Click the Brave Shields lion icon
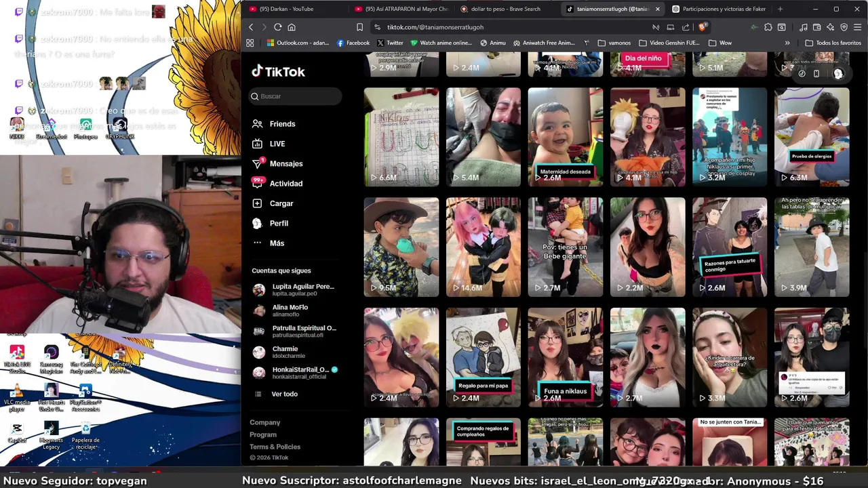This screenshot has width=868, height=488. click(x=703, y=27)
